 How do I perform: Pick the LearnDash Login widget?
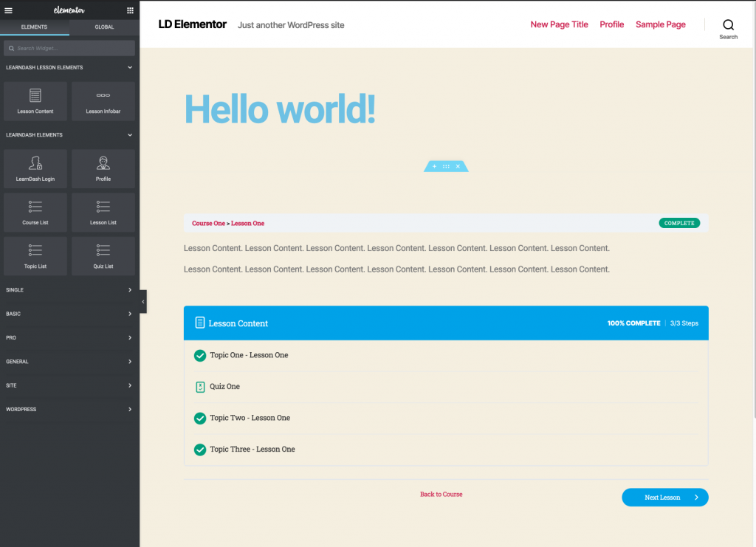point(35,169)
